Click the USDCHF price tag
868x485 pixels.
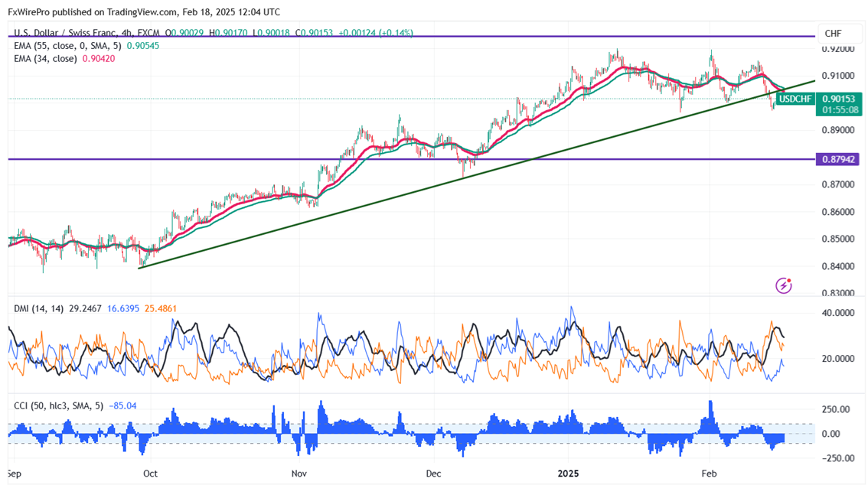tap(795, 99)
